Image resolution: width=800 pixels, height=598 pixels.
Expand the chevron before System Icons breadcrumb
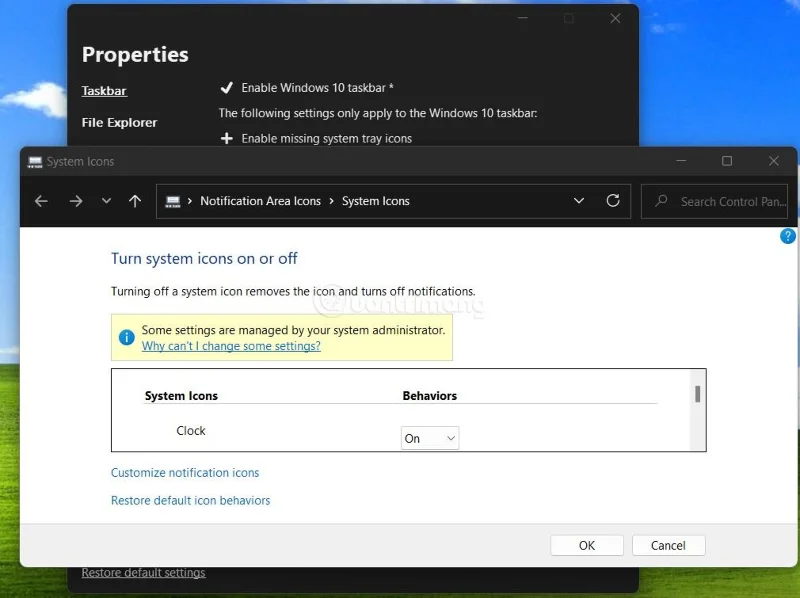click(x=332, y=201)
